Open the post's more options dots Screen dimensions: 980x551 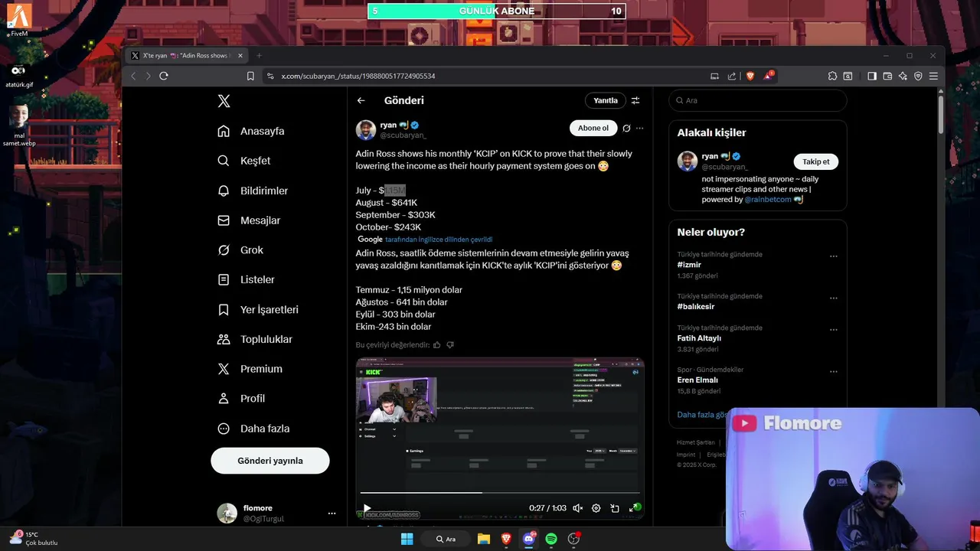(x=639, y=128)
